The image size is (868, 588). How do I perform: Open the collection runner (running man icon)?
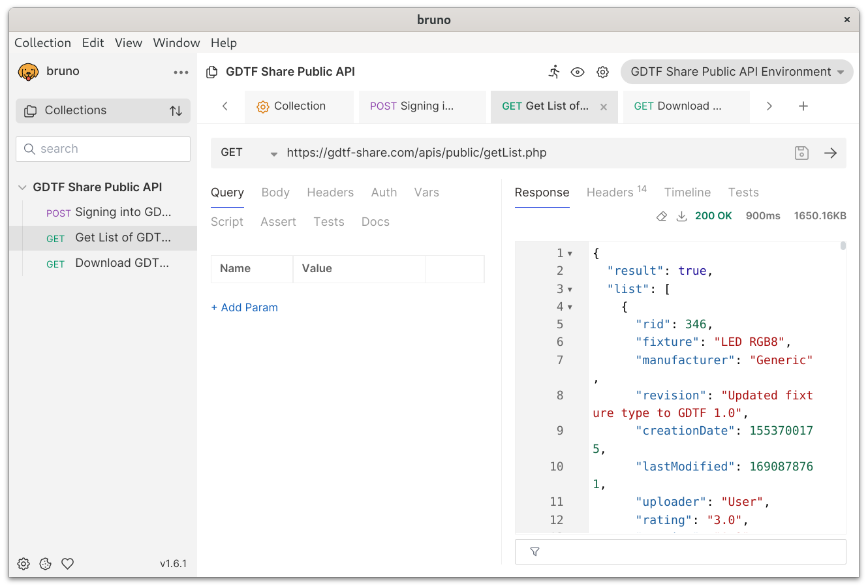554,72
